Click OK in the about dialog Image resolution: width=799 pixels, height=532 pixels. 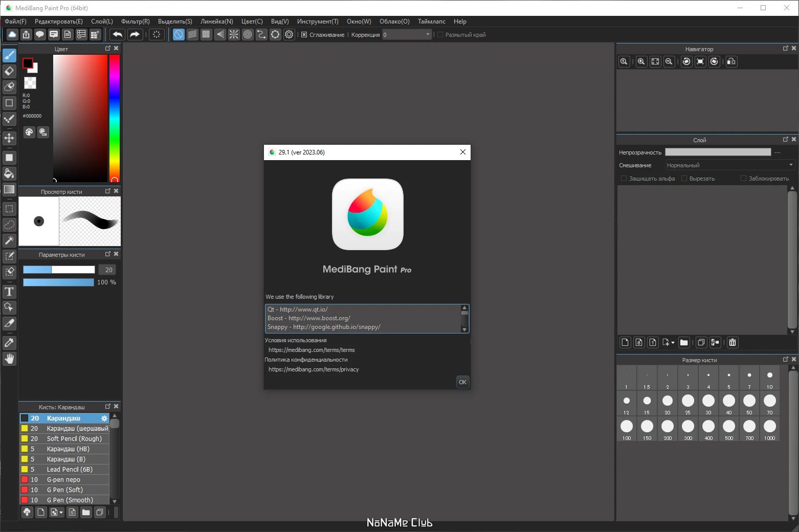[x=462, y=382]
